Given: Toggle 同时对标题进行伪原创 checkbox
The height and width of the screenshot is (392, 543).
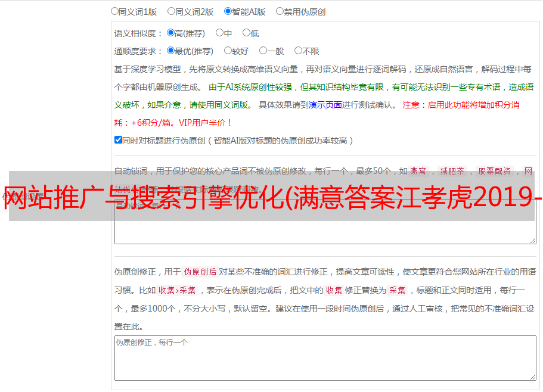Looking at the screenshot, I should point(118,140).
